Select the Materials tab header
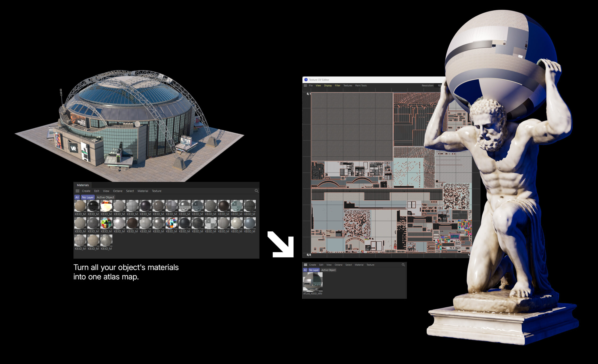Viewport: 598px width, 364px height. coord(83,185)
